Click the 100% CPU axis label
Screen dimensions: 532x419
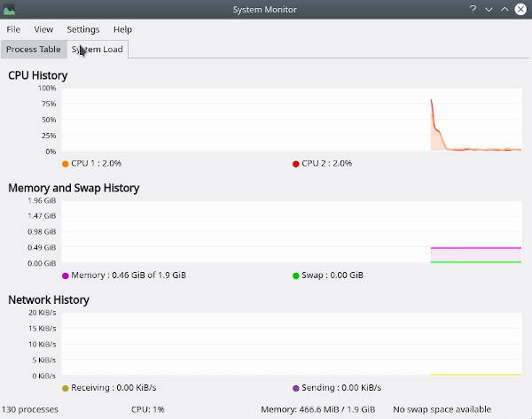click(x=47, y=88)
